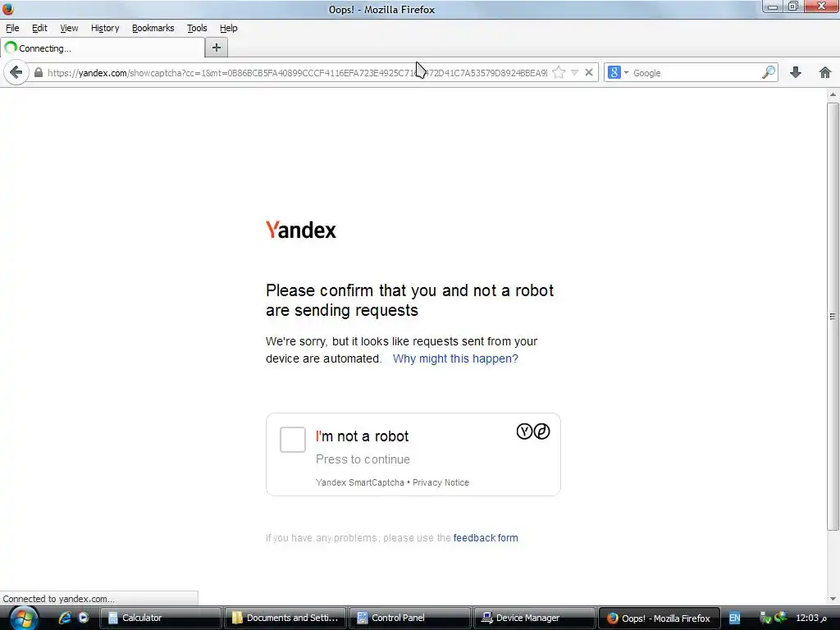Screen dimensions: 840x630
Task: Follow the Why might this happen link
Action: click(455, 358)
